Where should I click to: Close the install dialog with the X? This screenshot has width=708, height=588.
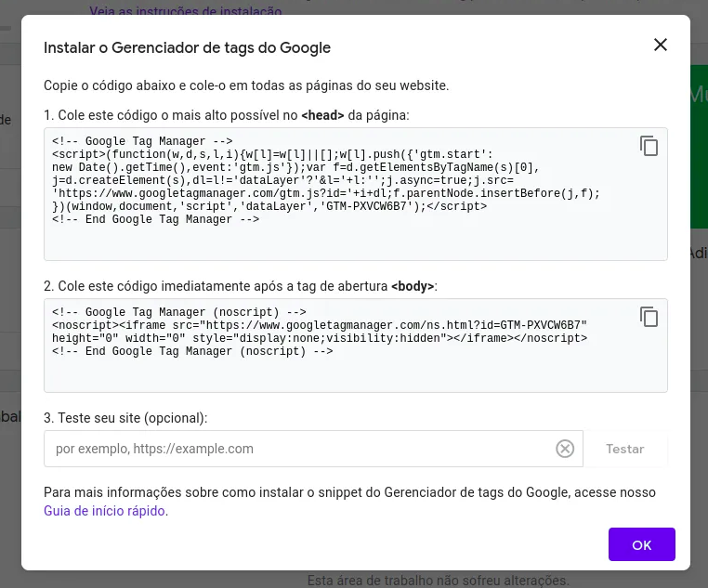[x=661, y=45]
